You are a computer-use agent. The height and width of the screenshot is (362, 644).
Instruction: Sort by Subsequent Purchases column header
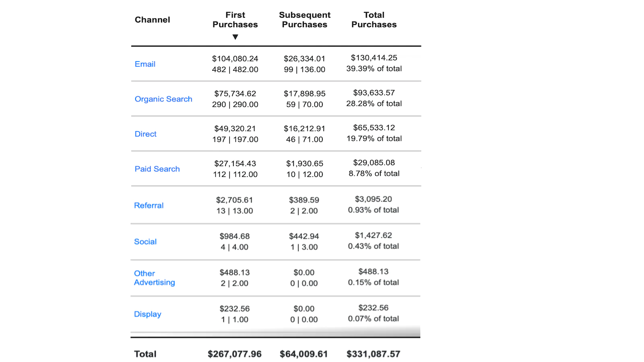(x=305, y=20)
